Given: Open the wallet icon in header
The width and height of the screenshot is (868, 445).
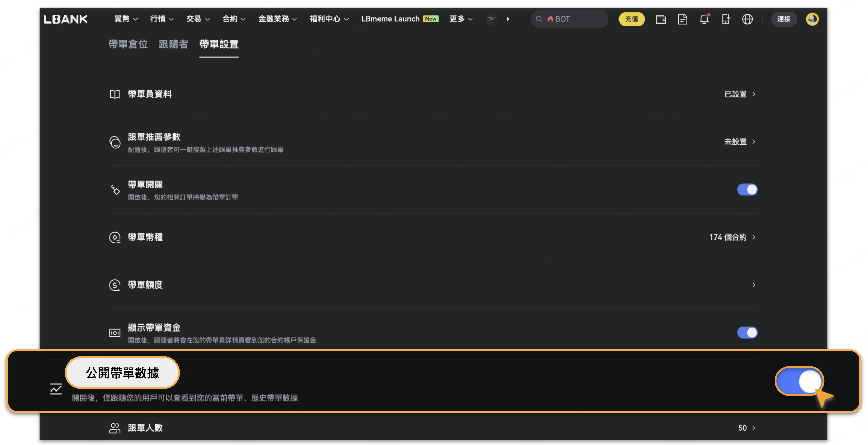Looking at the screenshot, I should point(660,19).
